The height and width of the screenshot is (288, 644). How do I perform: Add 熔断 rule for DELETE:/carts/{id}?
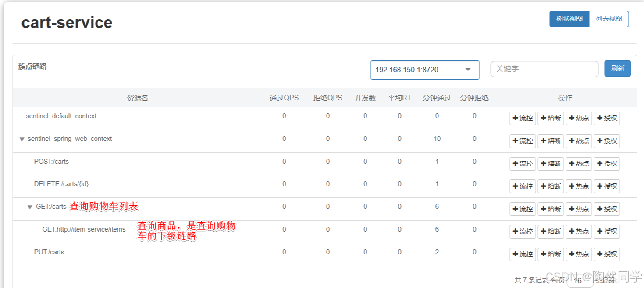coord(551,186)
